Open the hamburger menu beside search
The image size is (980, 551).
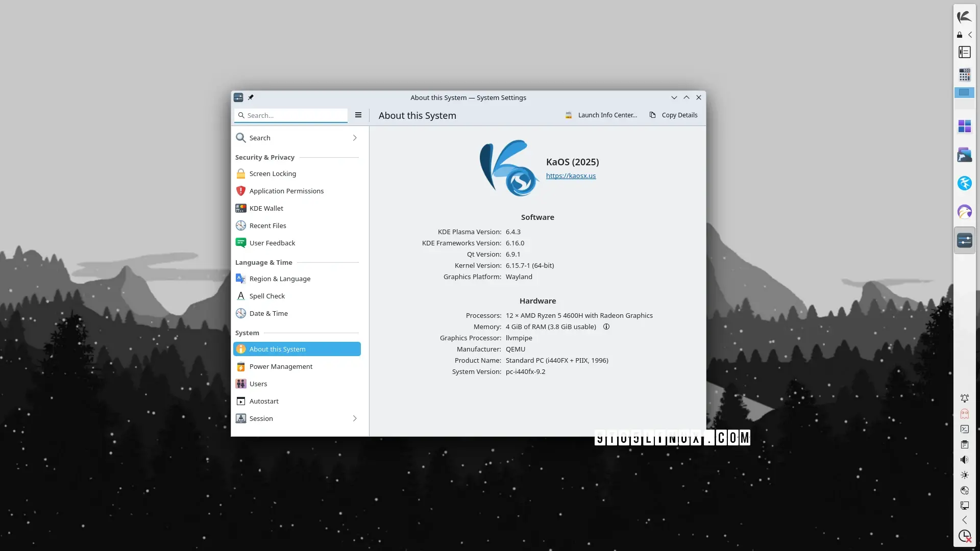tap(358, 115)
